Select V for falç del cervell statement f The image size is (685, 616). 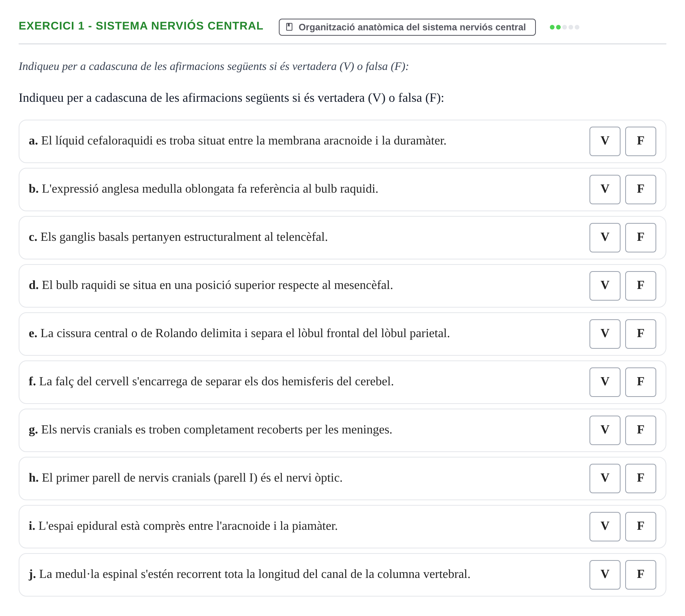tap(605, 382)
